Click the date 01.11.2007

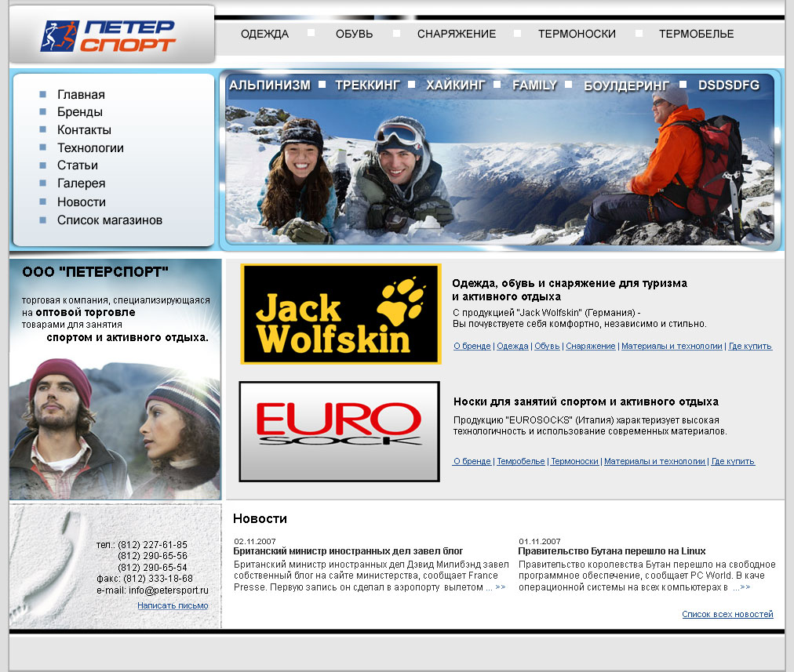pyautogui.click(x=540, y=542)
